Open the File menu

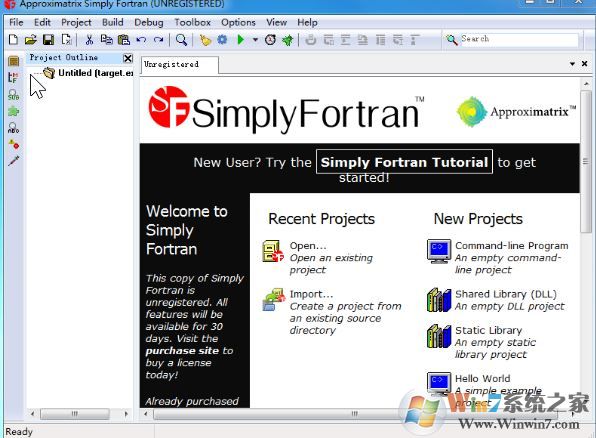(16, 22)
